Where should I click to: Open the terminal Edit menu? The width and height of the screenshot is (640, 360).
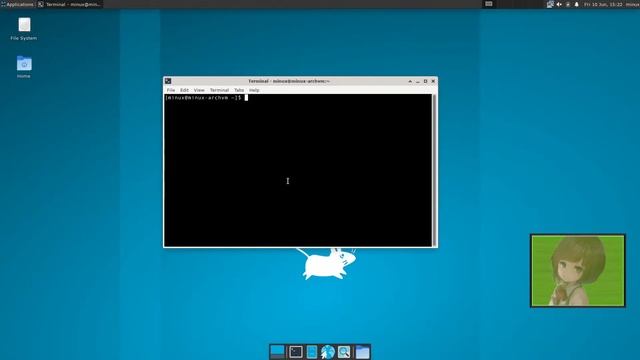(x=184, y=90)
